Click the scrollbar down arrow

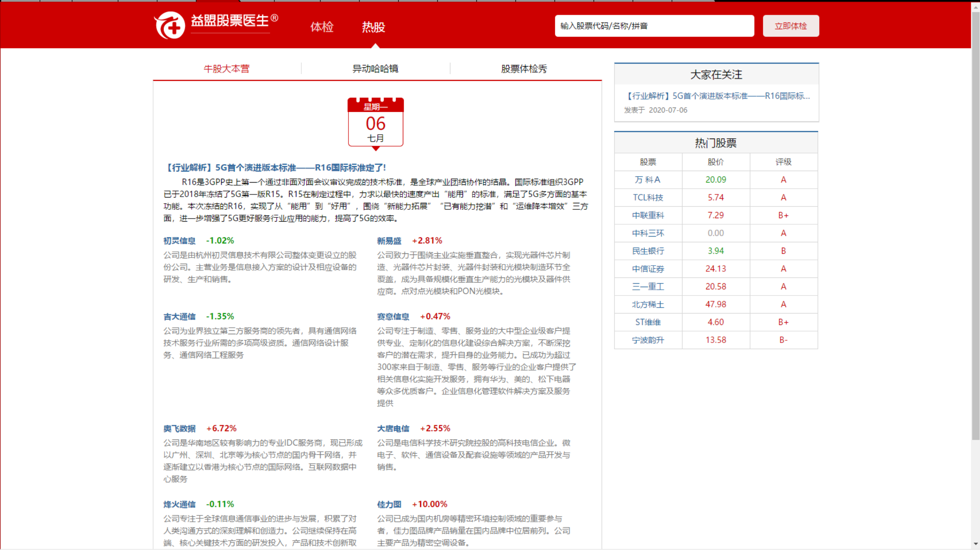click(975, 544)
